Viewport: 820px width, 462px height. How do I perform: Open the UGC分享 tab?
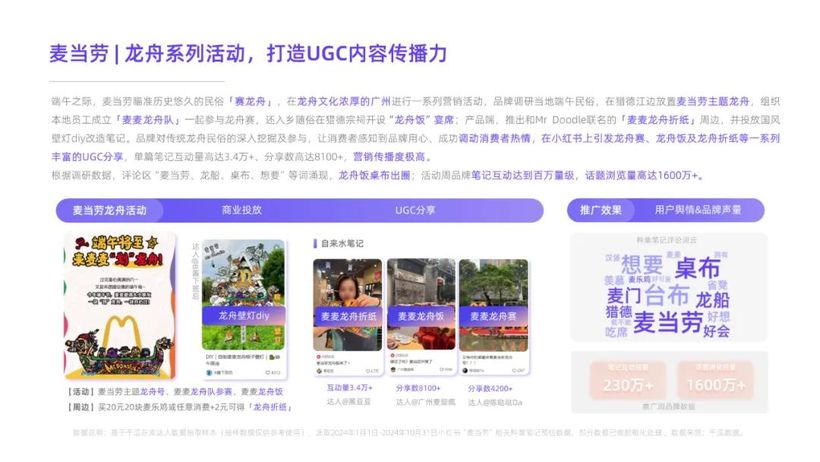[415, 210]
